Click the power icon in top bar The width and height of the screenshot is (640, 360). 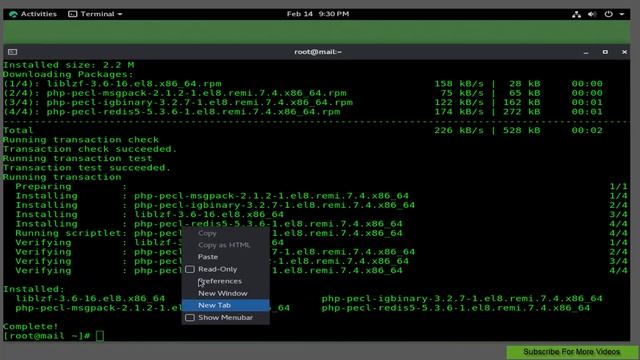608,14
